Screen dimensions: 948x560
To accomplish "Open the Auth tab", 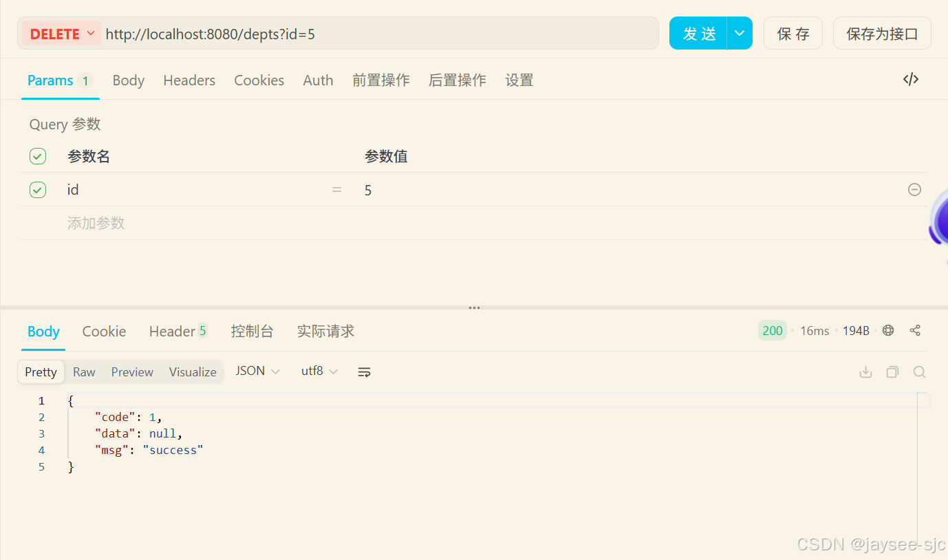I will coord(318,80).
